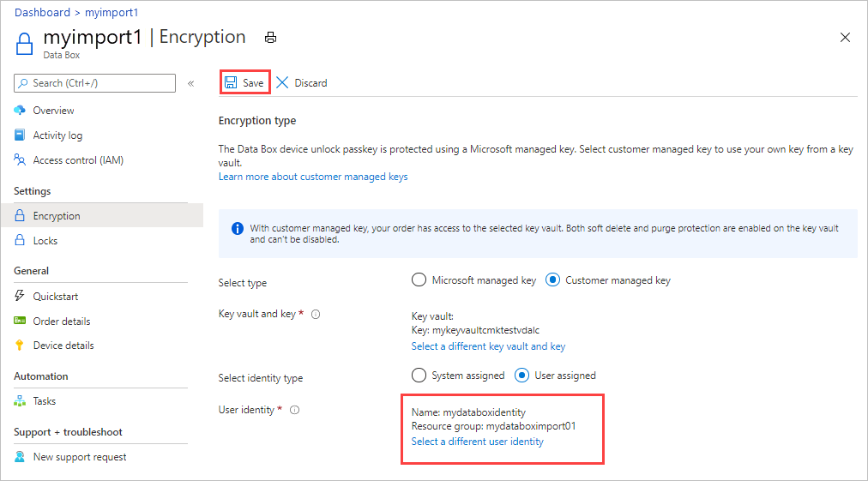Click Learn more about customer managed keys
The image size is (868, 481).
click(x=313, y=177)
